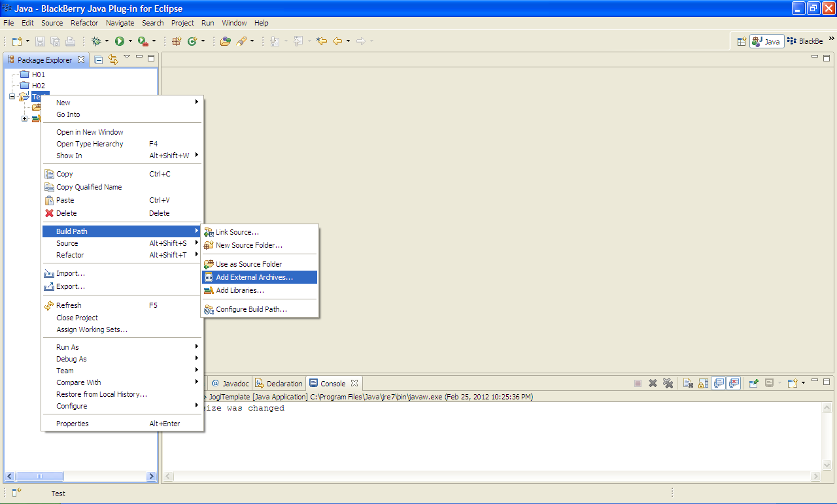837x504 pixels.
Task: Select Add Libraries in the submenu
Action: point(260,290)
